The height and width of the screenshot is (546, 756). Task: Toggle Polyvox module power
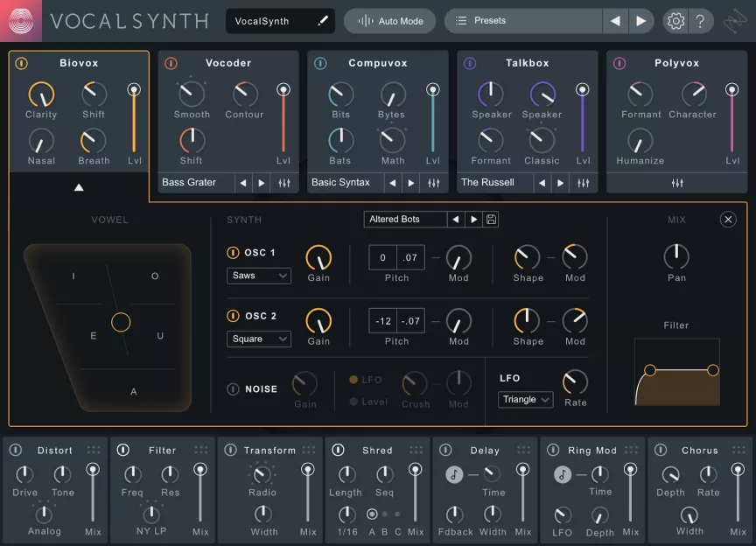619,63
